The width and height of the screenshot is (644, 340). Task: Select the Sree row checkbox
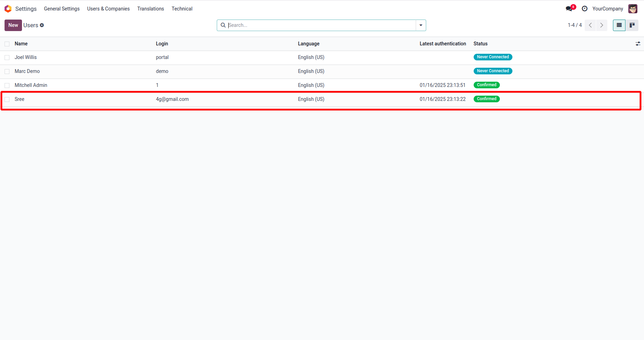(x=7, y=99)
